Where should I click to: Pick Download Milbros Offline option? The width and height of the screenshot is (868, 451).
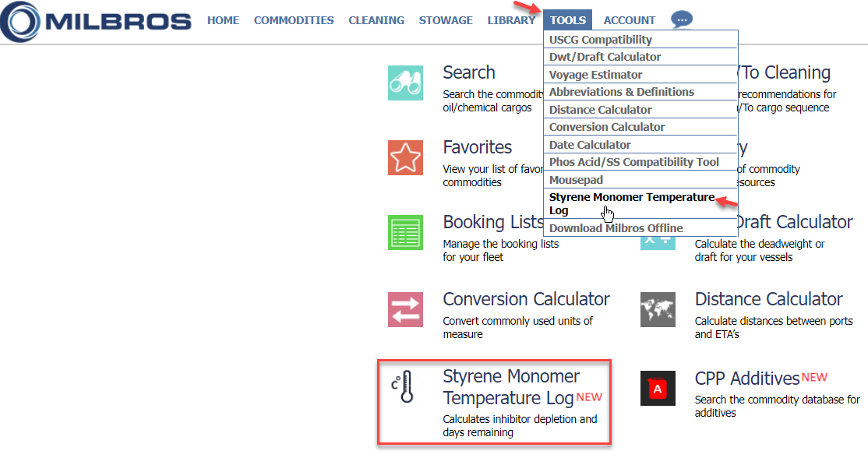(x=616, y=228)
